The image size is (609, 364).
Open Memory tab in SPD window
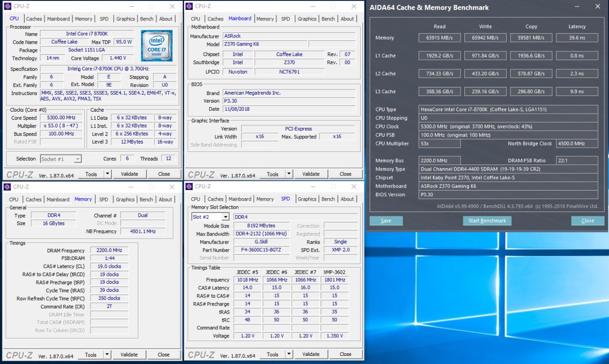(x=265, y=199)
